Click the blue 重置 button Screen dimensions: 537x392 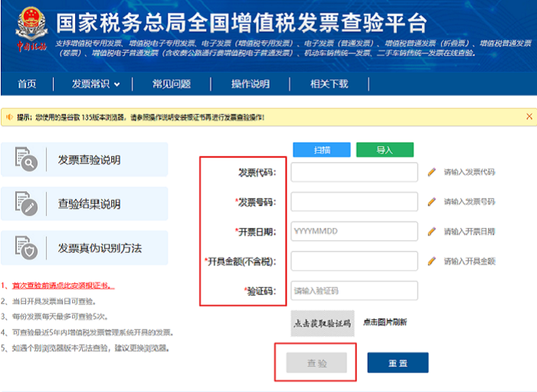click(398, 363)
